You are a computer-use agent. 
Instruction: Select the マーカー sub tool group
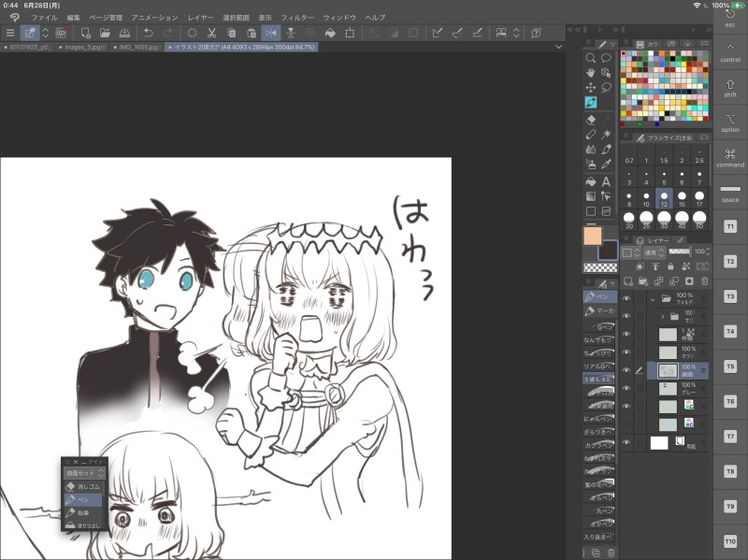point(599,311)
